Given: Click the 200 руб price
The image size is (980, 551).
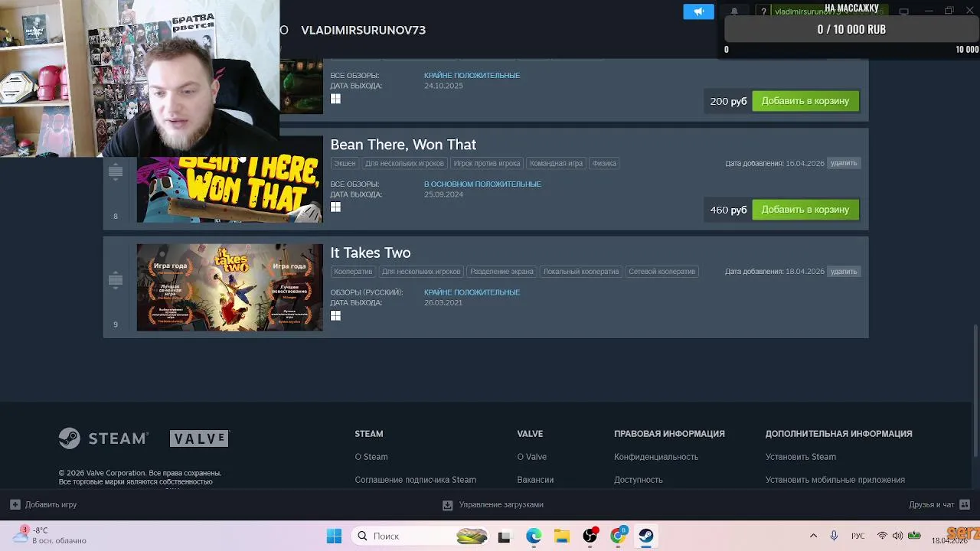Looking at the screenshot, I should [x=728, y=101].
